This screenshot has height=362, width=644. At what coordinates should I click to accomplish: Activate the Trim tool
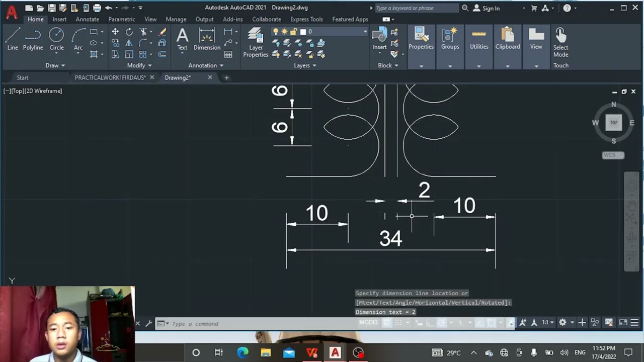click(x=143, y=32)
